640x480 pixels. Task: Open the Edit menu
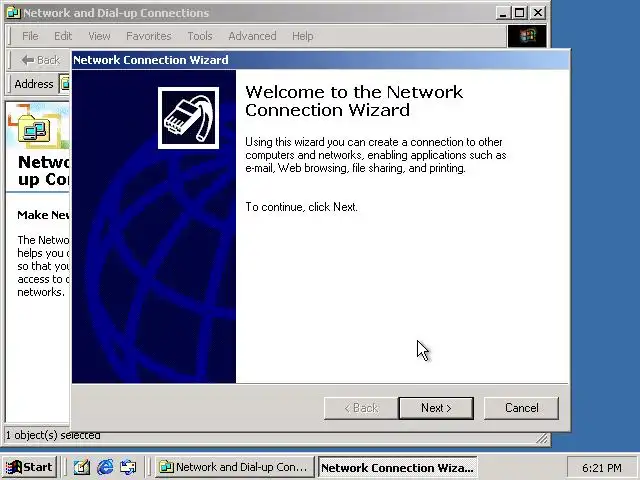(x=63, y=36)
